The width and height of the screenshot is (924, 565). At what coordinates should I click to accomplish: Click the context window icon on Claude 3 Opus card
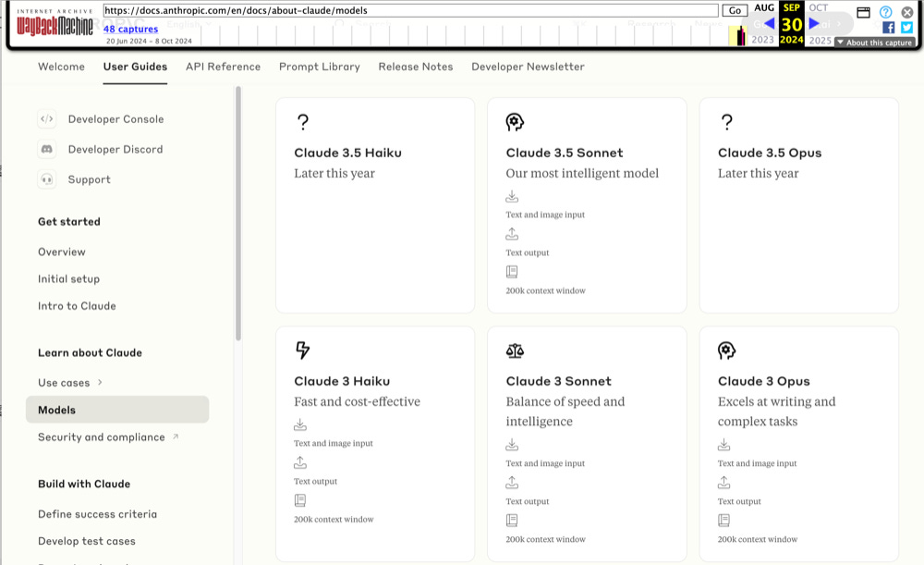tap(723, 521)
